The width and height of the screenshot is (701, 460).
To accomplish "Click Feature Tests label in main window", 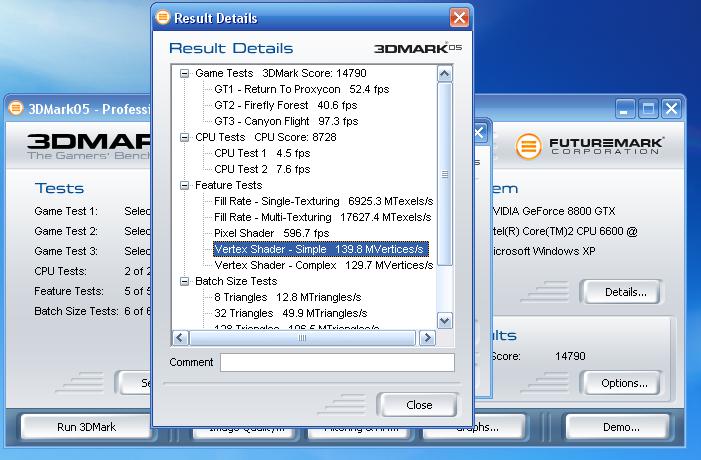I will click(x=69, y=291).
